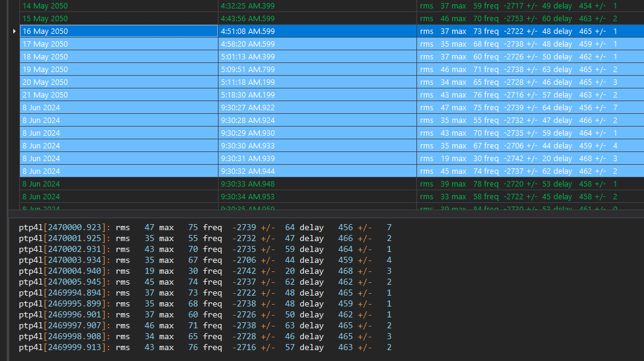This screenshot has height=361, width=644.
Task: Select the 18 May 2050 date cell
Action: tap(119, 57)
